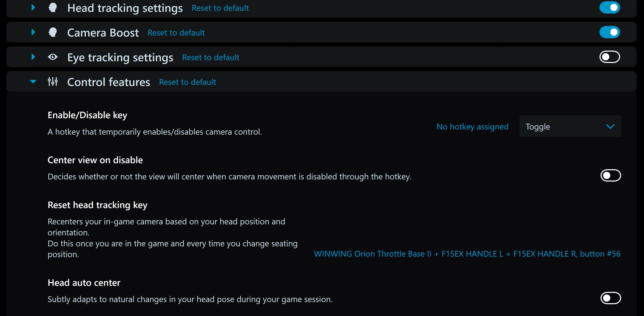Enable the Eye tracking settings toggle
This screenshot has width=644, height=316.
[x=609, y=57]
